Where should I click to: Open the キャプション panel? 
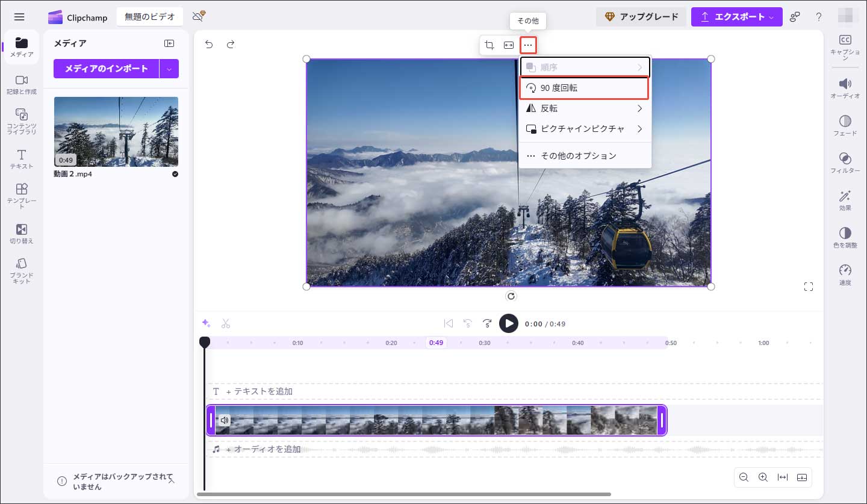(845, 46)
